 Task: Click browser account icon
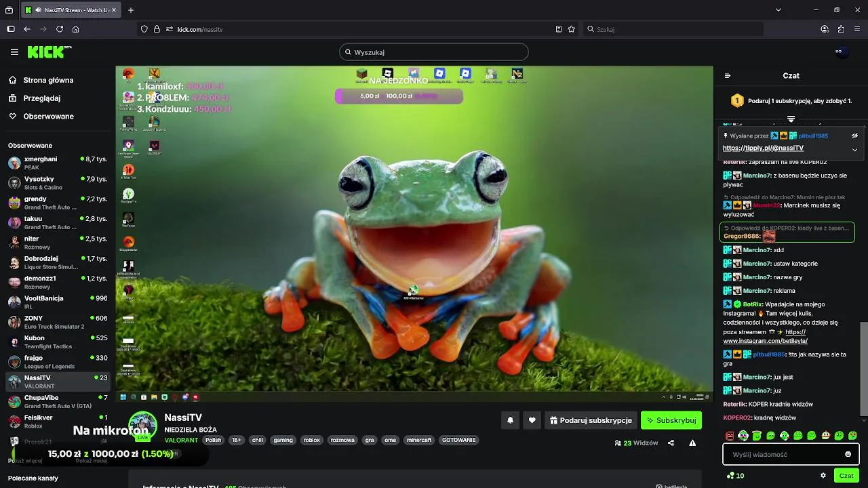pos(825,29)
